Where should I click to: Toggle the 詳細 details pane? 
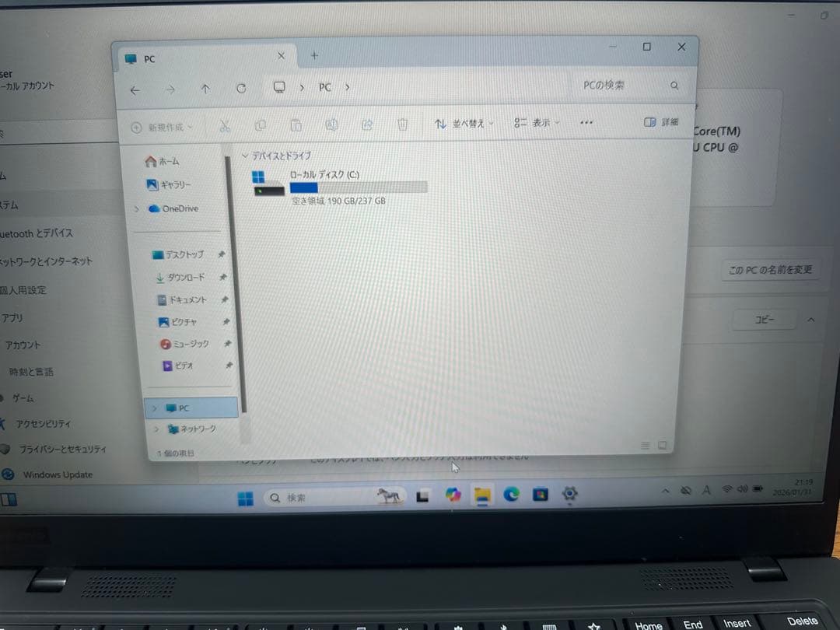[660, 122]
